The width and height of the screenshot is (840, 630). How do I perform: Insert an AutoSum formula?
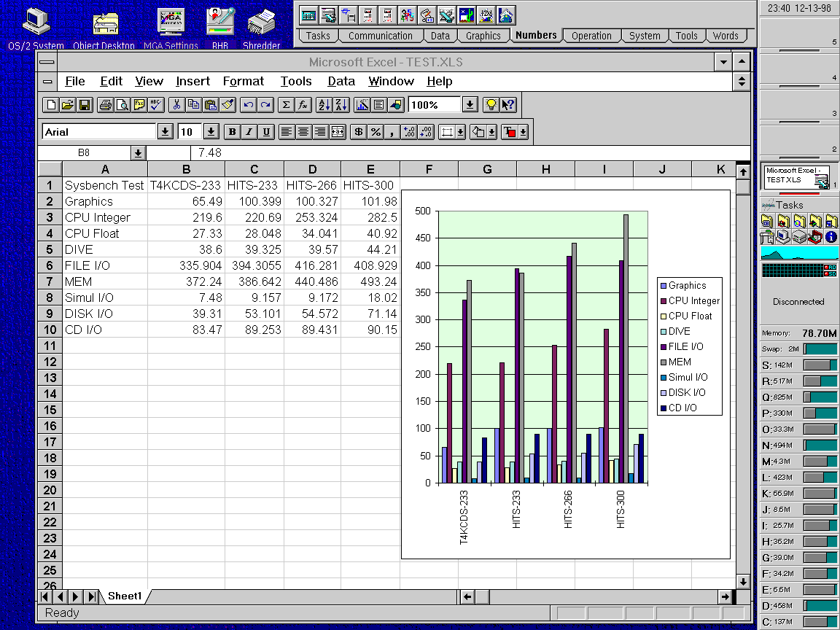coord(286,104)
